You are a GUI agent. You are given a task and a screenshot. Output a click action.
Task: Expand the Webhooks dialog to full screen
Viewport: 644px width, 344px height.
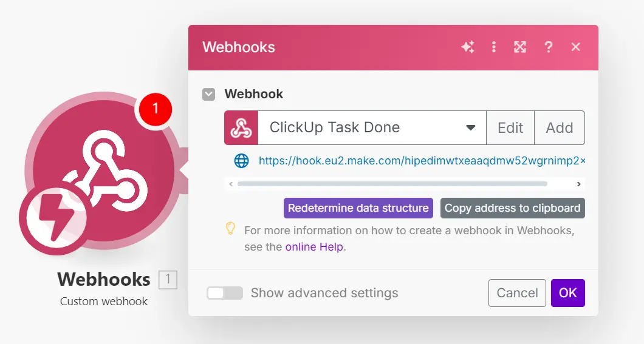point(520,47)
